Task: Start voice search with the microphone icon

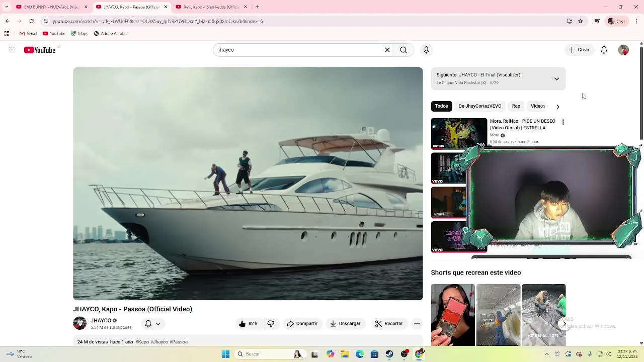Action: click(426, 50)
